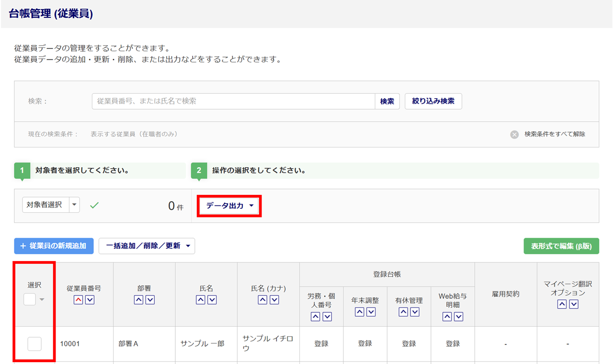The width and height of the screenshot is (613, 364).
Task: Sort マイページ翻訳オプション column descending
Action: coord(574,304)
